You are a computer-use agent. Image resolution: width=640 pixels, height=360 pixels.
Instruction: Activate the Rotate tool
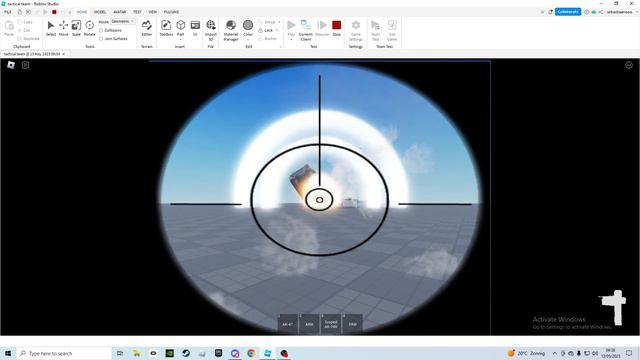click(x=89, y=29)
